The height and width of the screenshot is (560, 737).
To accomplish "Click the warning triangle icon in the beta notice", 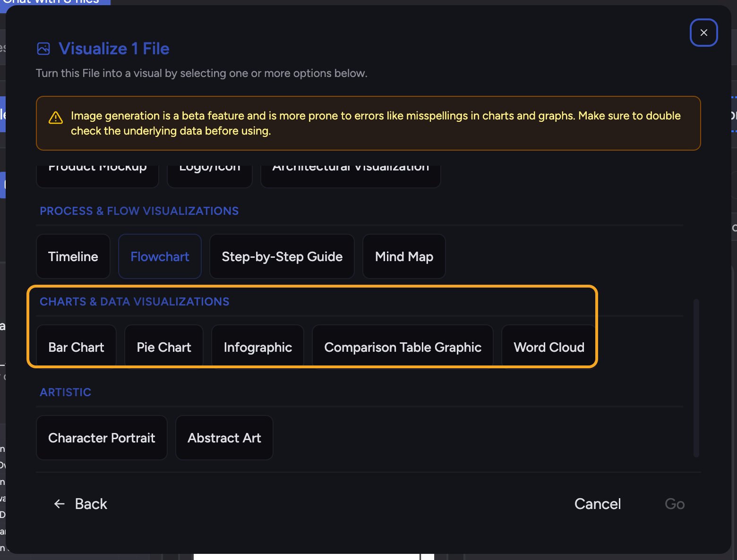I will (x=56, y=118).
